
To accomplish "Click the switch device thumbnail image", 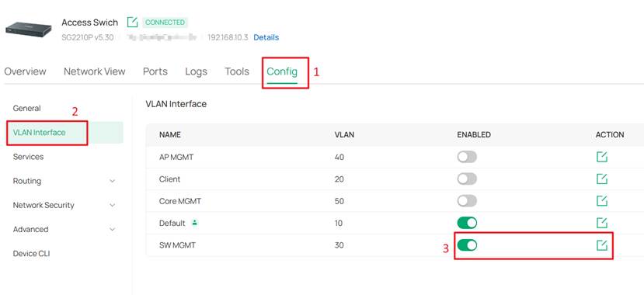I will (x=28, y=29).
